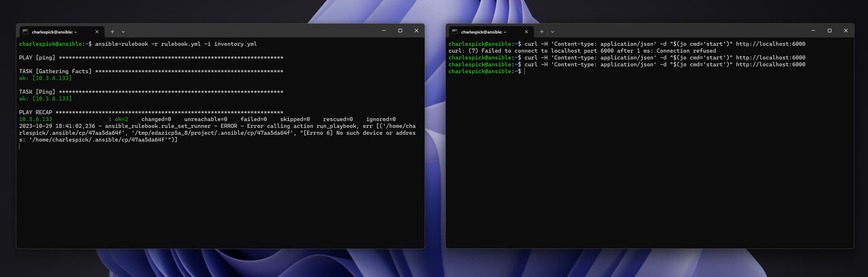Click the first curl command in right terminal
The image size is (868, 277).
coord(665,44)
